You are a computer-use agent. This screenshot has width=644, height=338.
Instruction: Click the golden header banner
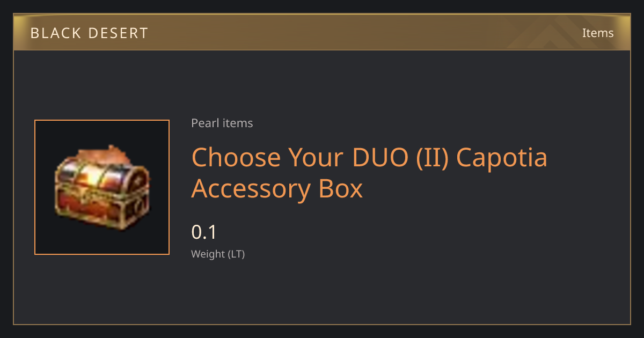point(322,33)
